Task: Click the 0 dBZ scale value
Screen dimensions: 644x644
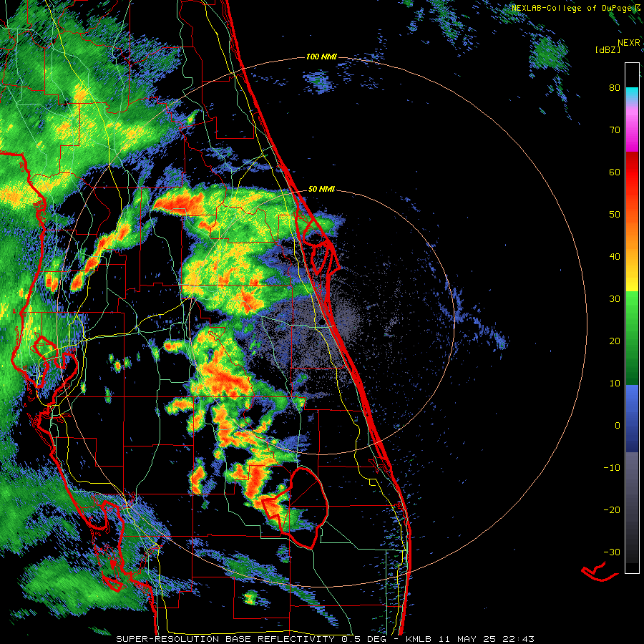Action: [618, 426]
